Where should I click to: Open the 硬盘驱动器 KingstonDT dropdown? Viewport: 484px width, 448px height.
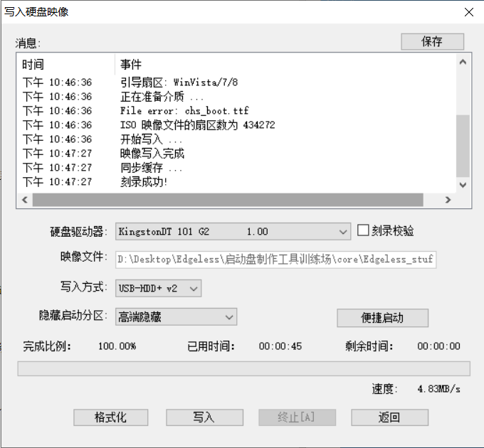(233, 232)
